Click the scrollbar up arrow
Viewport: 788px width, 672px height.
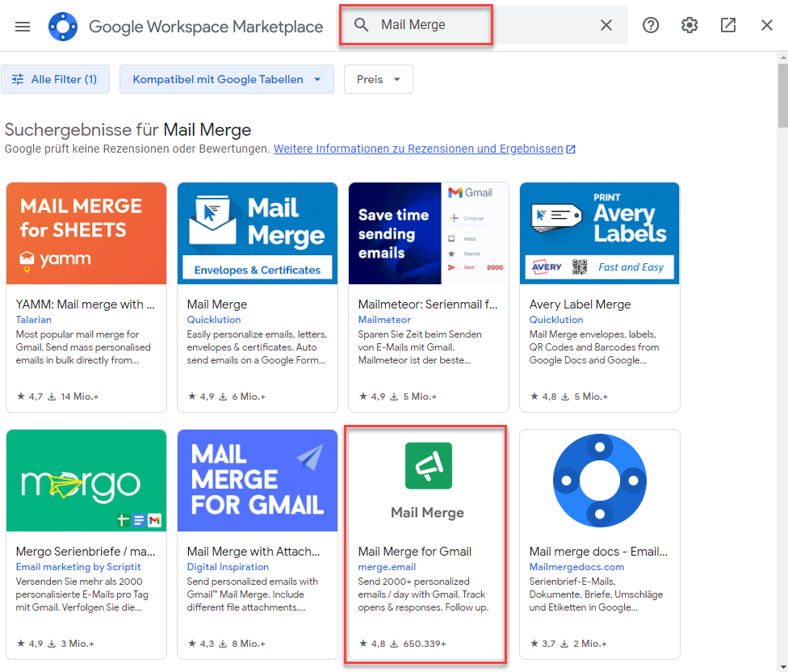pyautogui.click(x=782, y=57)
